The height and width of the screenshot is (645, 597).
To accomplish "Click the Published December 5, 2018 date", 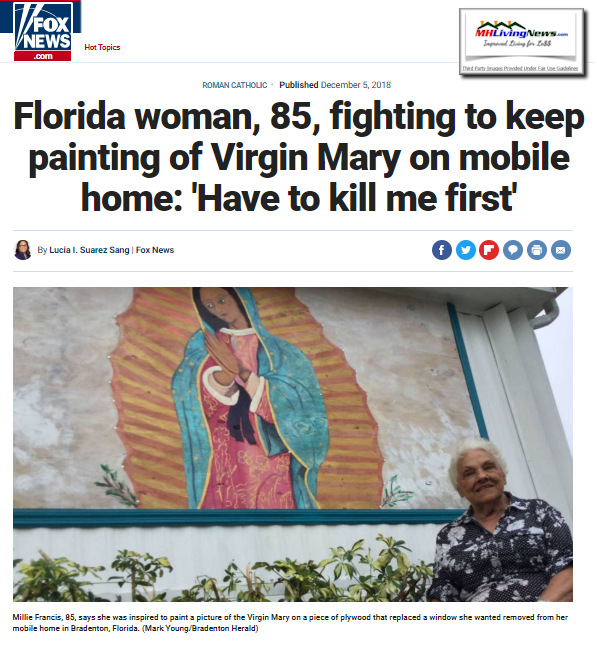I will pos(335,85).
